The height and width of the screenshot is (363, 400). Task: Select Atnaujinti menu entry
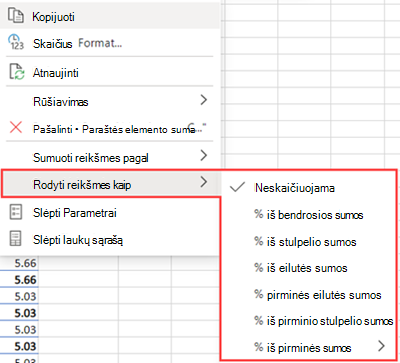pyautogui.click(x=110, y=72)
